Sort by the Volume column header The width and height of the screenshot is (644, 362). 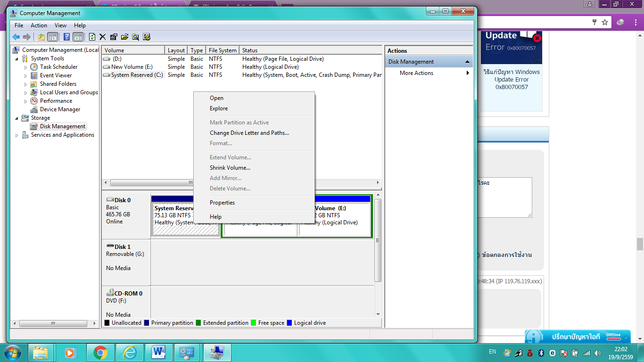(133, 50)
